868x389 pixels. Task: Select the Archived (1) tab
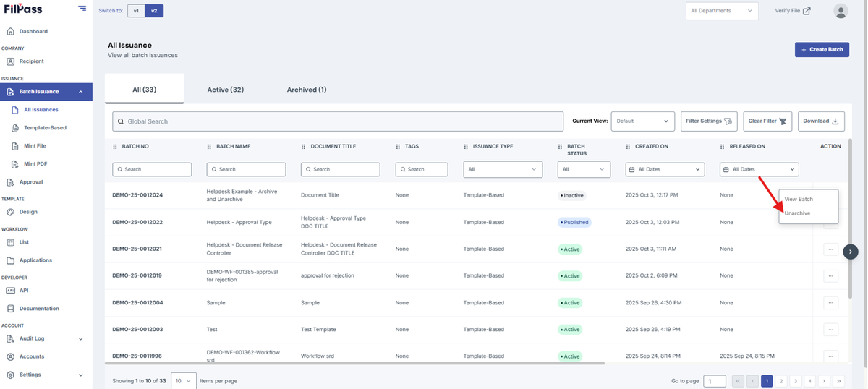point(307,90)
